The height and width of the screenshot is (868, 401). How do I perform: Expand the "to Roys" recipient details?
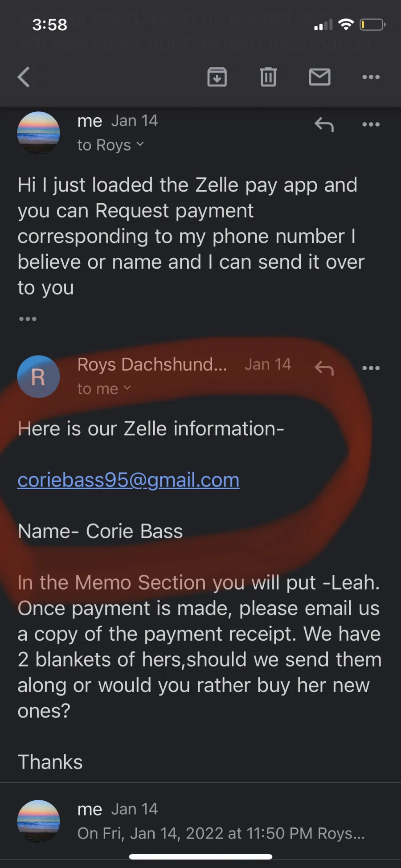click(110, 145)
